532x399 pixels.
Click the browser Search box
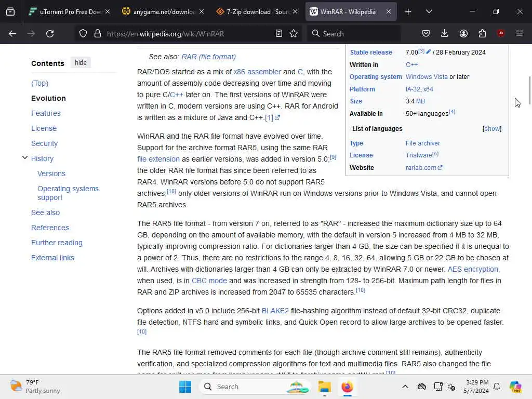tap(354, 34)
